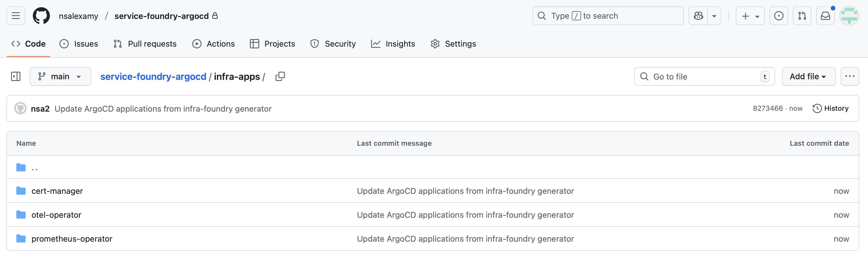This screenshot has height=260, width=868.
Task: Open the create new plus menu
Action: [x=750, y=16]
